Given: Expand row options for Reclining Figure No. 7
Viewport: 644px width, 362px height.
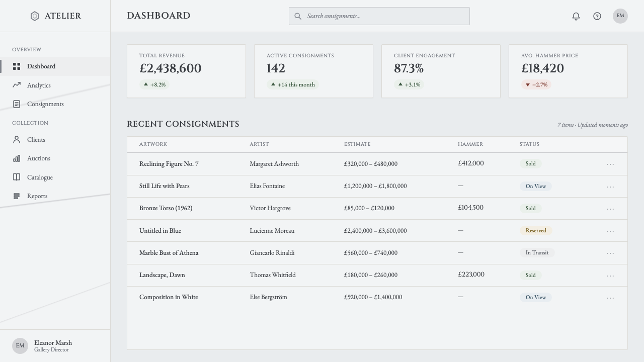Looking at the screenshot, I should click(x=610, y=164).
